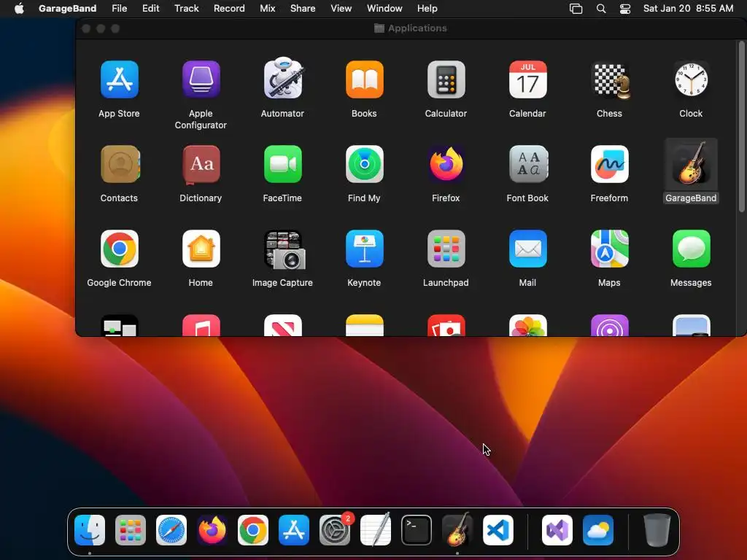This screenshot has height=560, width=747.
Task: Select the Freeform app icon
Action: point(610,164)
